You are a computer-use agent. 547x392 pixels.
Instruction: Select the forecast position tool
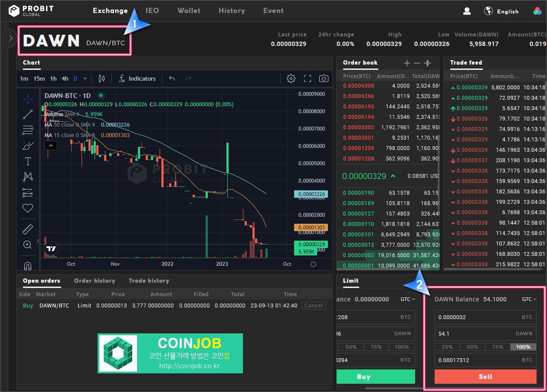(x=28, y=193)
